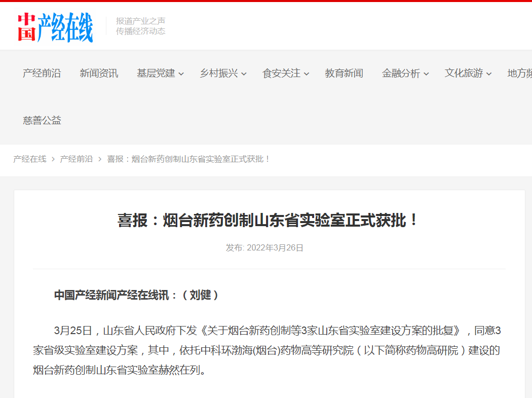532x398 pixels.
Task: Open the partially visible 地方频道 menu item
Action: (x=519, y=74)
